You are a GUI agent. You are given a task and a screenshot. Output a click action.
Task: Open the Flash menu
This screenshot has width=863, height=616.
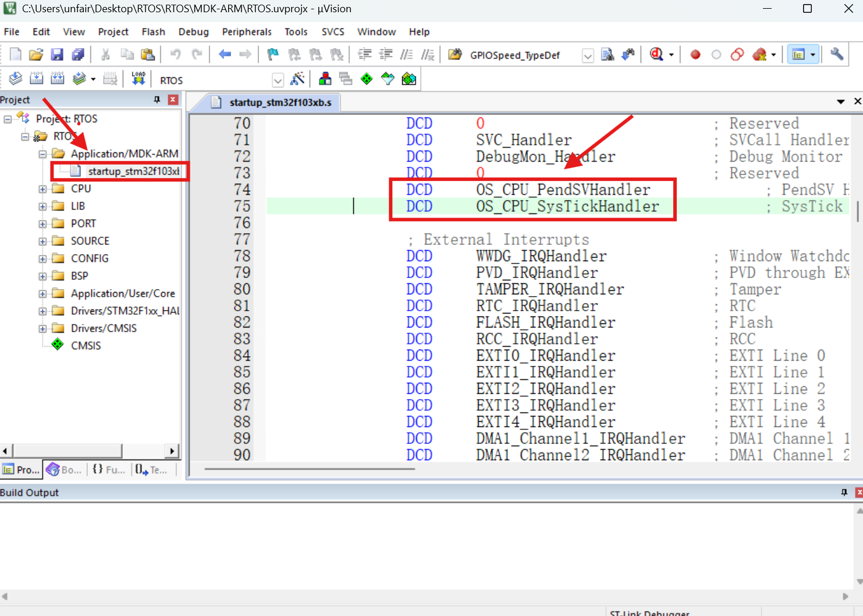point(153,32)
